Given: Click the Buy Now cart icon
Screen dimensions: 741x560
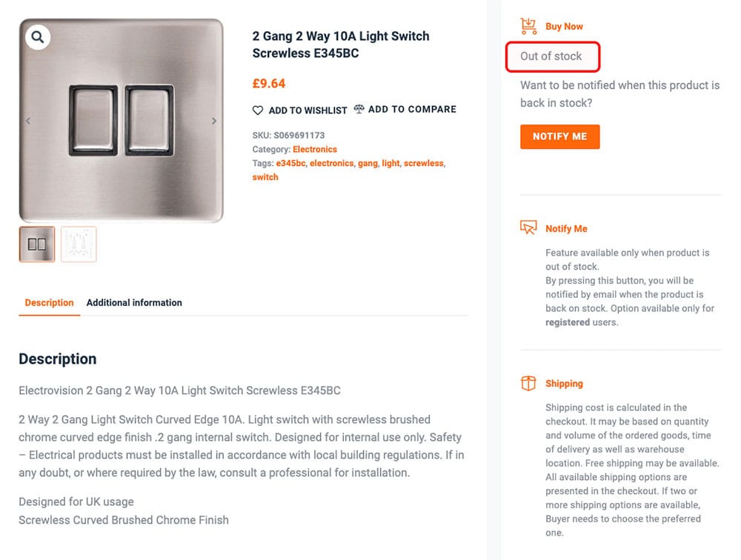Looking at the screenshot, I should (528, 26).
